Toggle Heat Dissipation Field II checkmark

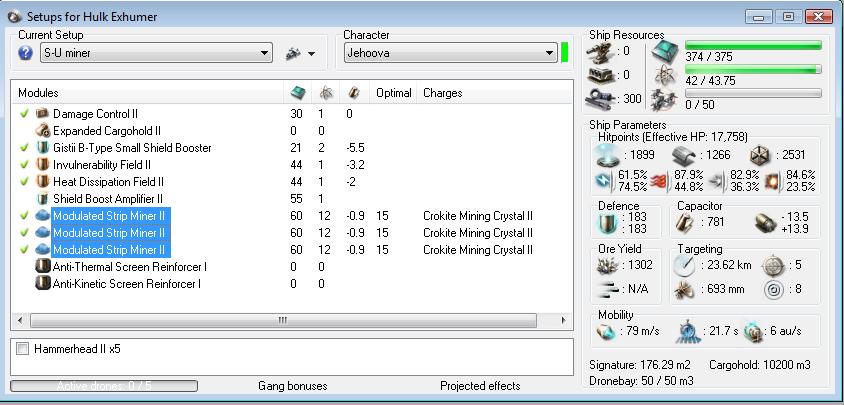[24, 181]
